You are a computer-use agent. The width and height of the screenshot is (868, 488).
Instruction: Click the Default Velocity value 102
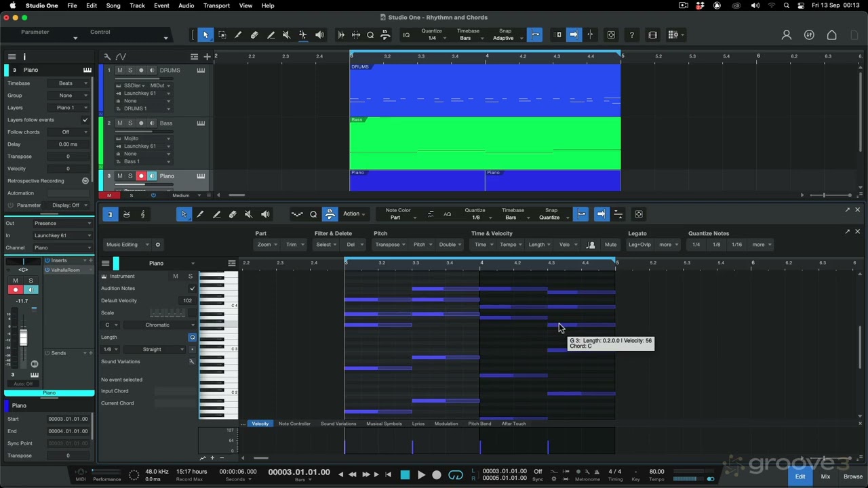(x=187, y=301)
